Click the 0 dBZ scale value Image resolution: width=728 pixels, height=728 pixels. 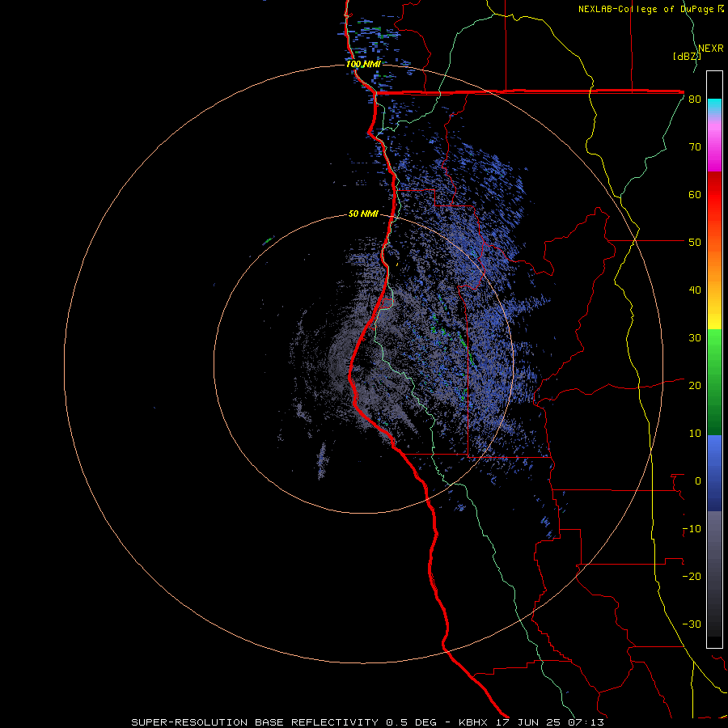[x=698, y=481]
